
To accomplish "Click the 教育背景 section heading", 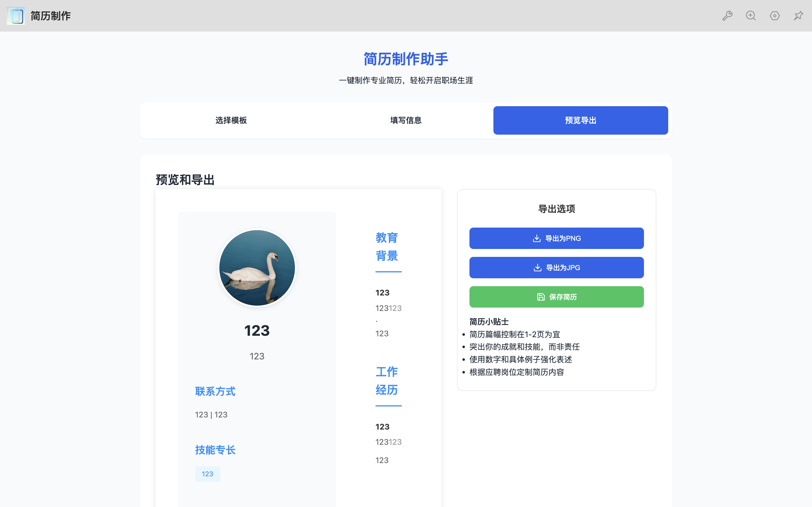I will (387, 247).
